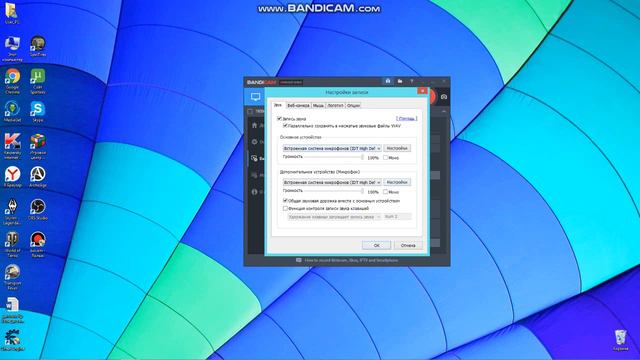Switch to the 'Опции' tab
The width and height of the screenshot is (640, 360).
pos(353,105)
